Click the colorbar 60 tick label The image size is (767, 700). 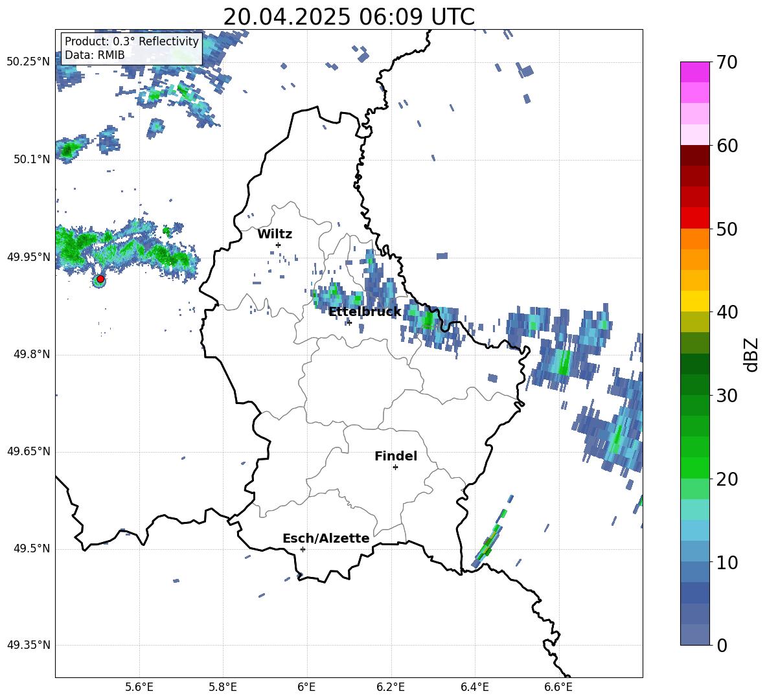(x=727, y=146)
